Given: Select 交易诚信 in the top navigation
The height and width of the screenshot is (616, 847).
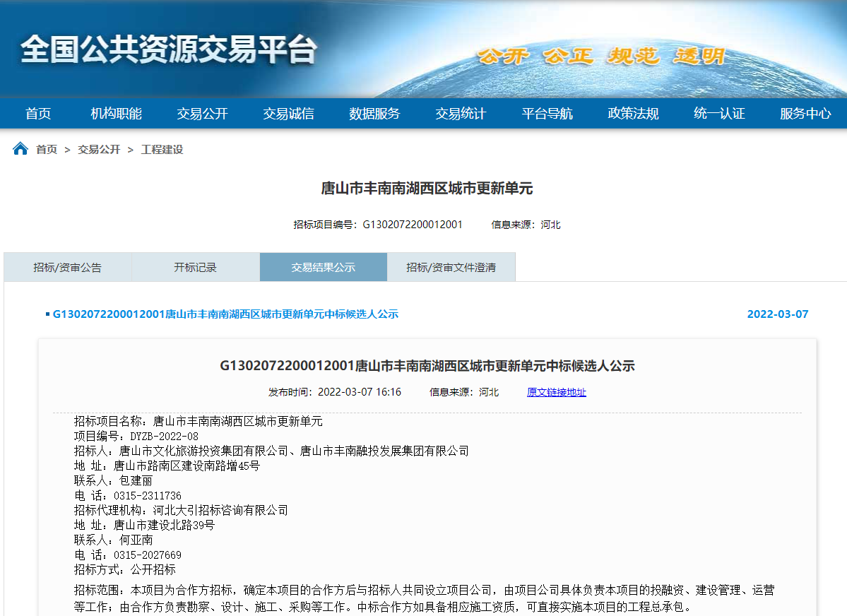Looking at the screenshot, I should [289, 114].
